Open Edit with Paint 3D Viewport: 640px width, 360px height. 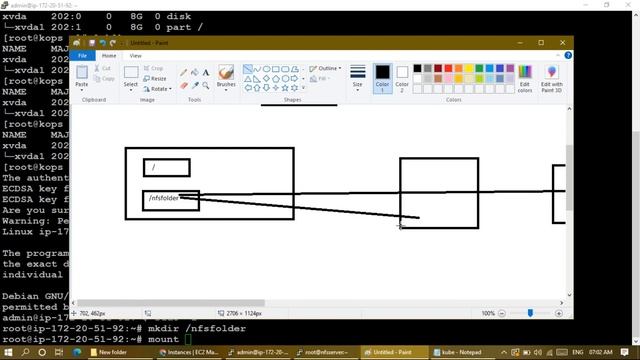(x=551, y=79)
